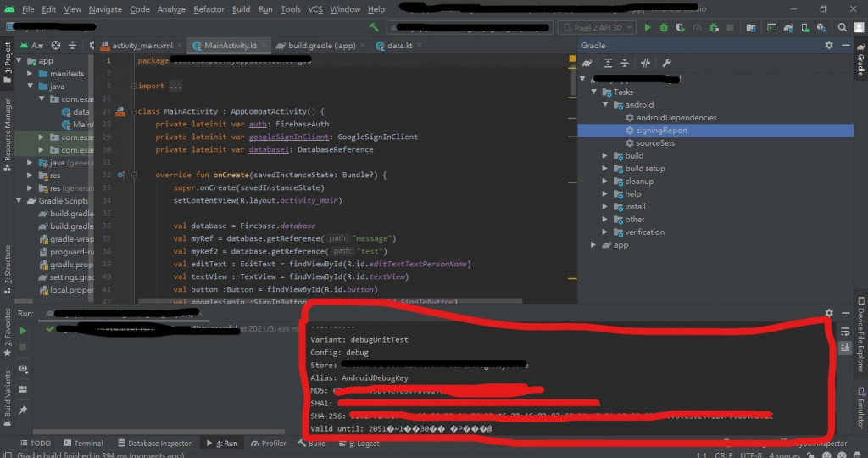
Task: Click the yellow warning marker in editor stripe
Action: point(572,59)
